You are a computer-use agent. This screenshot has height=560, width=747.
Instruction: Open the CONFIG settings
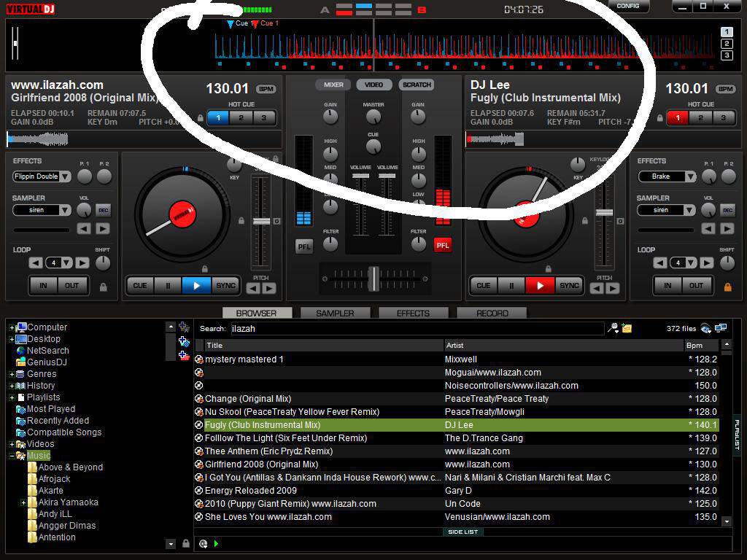628,6
